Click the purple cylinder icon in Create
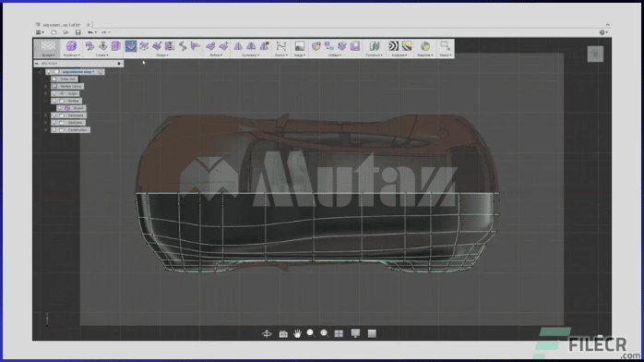Viewport: 644px width, 362px height. [116, 46]
